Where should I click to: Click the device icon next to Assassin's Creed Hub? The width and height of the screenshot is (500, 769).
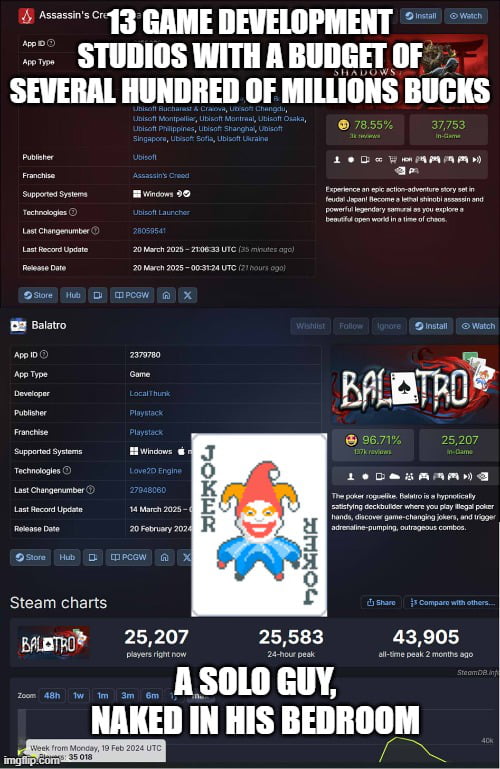tap(98, 295)
